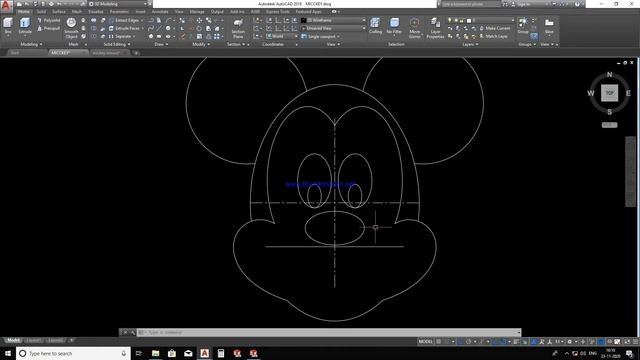
Task: Expand the Layers panel
Action: pos(471,44)
